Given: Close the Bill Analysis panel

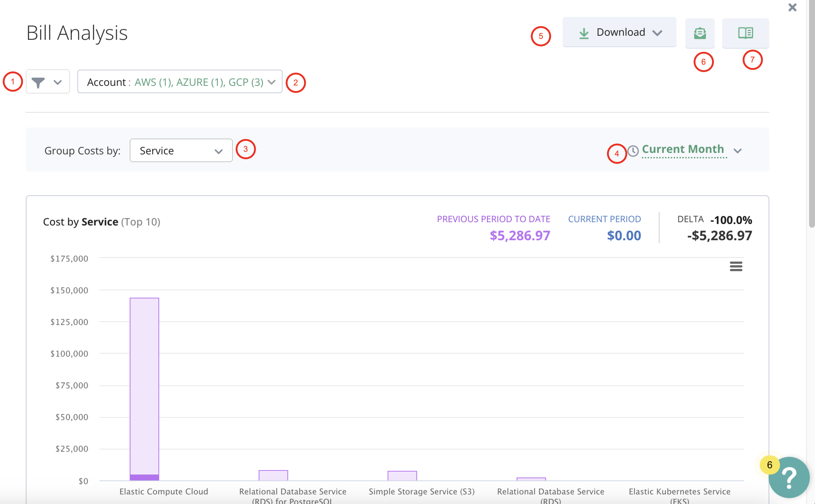Looking at the screenshot, I should [x=792, y=7].
